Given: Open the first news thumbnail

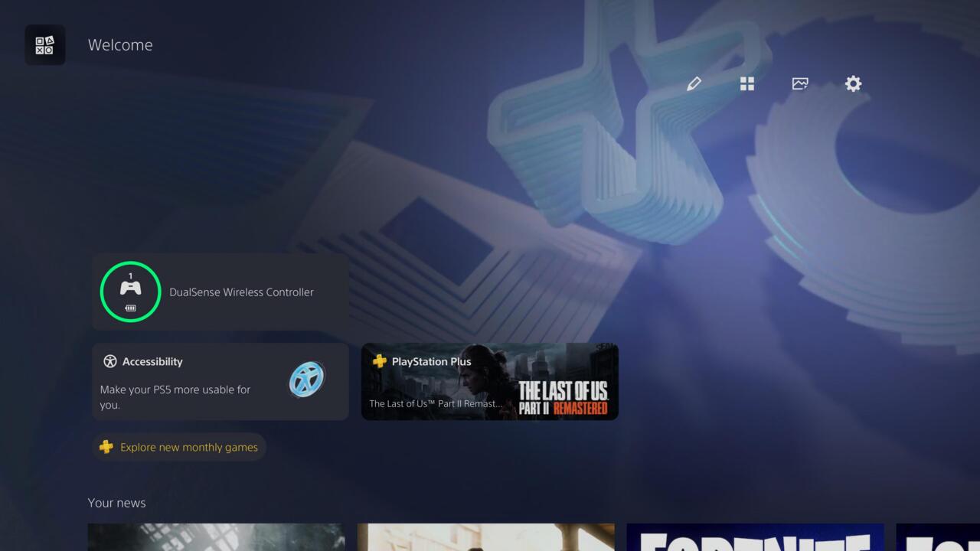Looking at the screenshot, I should coord(216,537).
